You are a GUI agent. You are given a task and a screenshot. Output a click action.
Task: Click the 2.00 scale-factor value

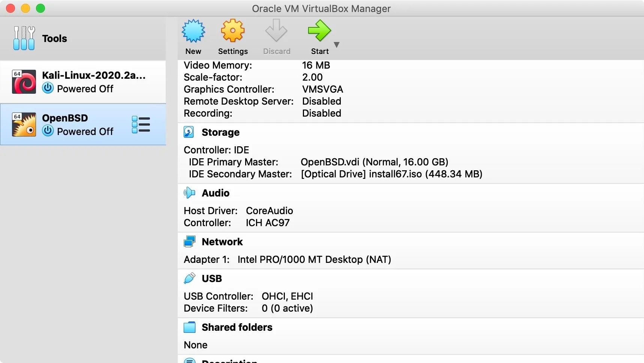(312, 77)
